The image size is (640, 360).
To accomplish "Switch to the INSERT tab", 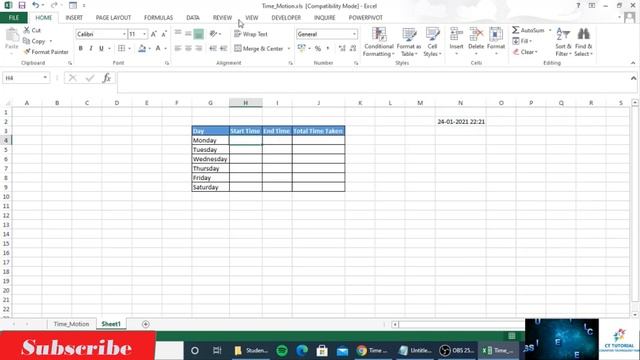I will tap(74, 18).
